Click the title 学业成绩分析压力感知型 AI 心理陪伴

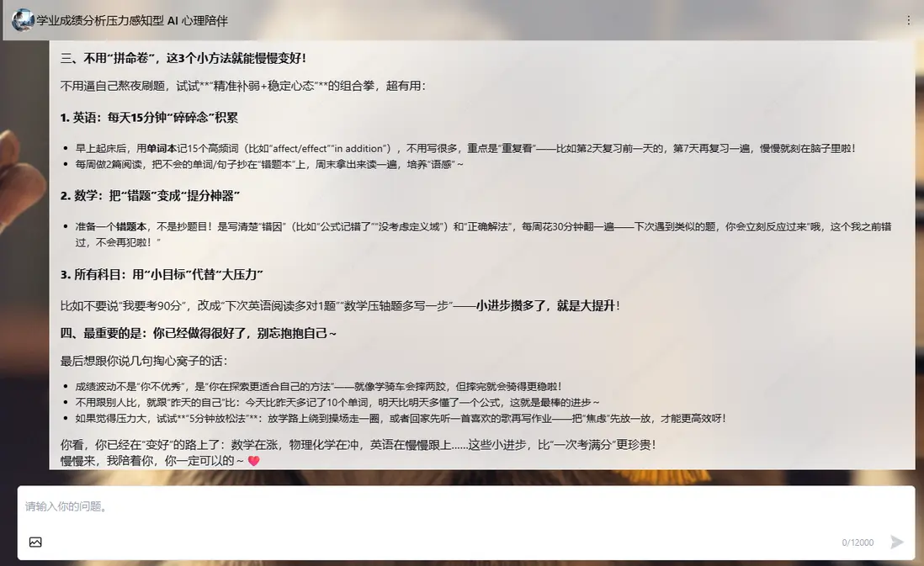135,19
